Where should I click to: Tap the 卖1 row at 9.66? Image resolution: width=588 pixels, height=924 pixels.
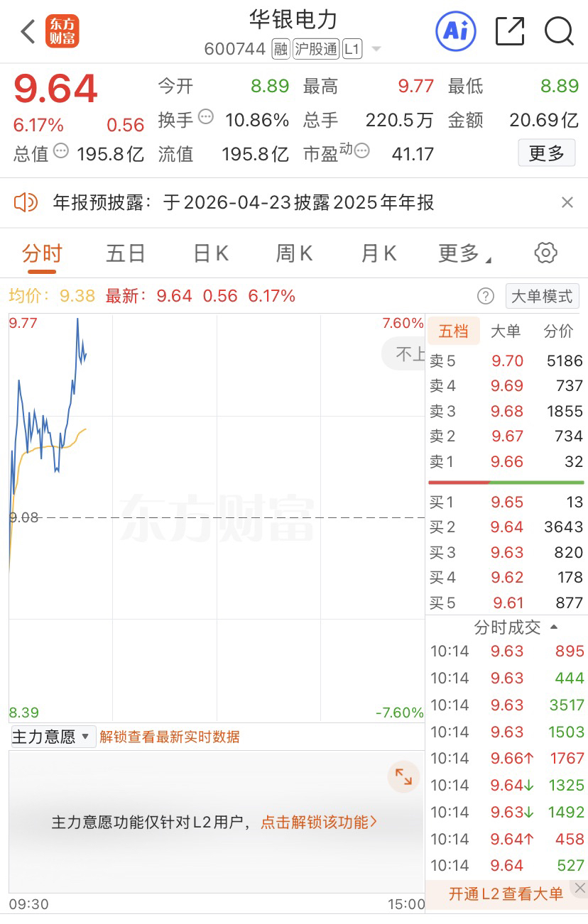[506, 462]
